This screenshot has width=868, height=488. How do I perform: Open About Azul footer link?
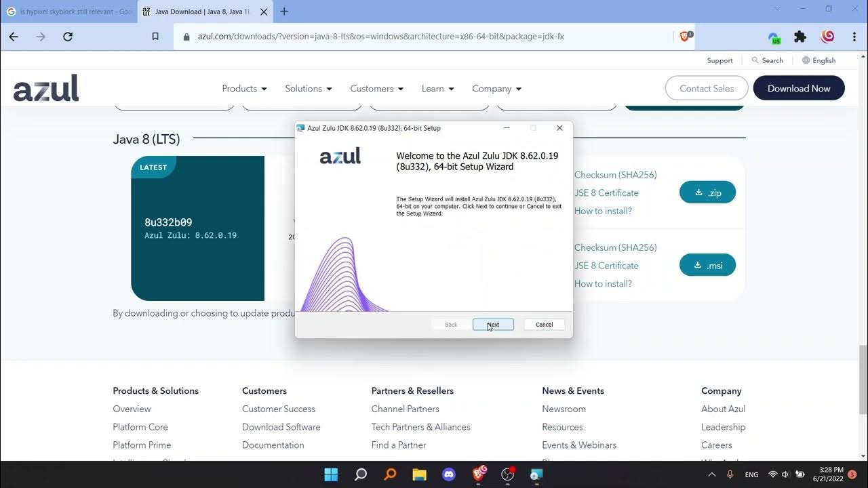pos(724,409)
